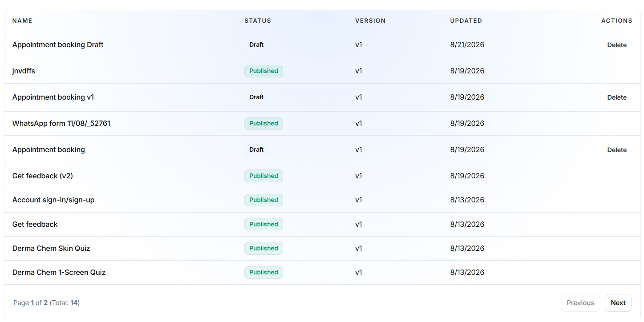This screenshot has height=322, width=644.
Task: Open Derma Chem 1-Screen Quiz
Action: 59,272
